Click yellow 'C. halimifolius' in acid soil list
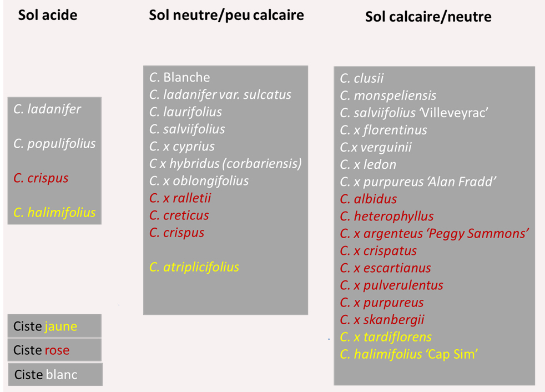 pyautogui.click(x=54, y=212)
